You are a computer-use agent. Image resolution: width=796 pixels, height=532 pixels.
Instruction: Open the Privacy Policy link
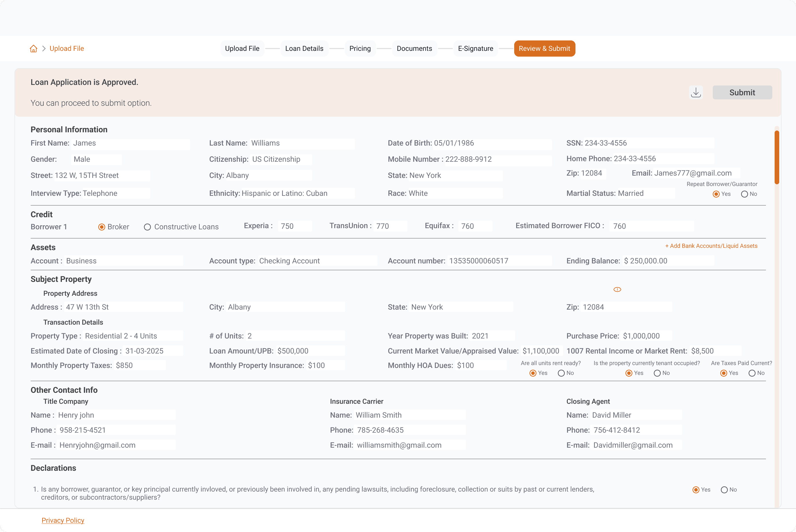pyautogui.click(x=63, y=520)
